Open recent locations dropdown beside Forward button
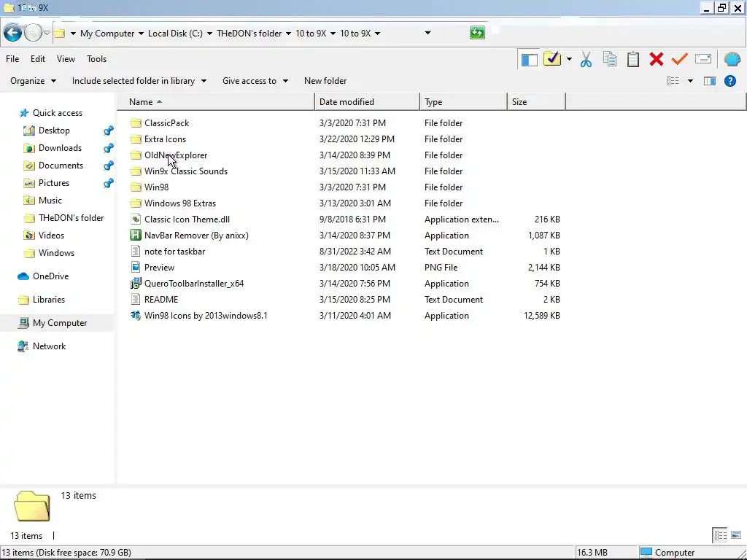747x560 pixels. click(47, 34)
